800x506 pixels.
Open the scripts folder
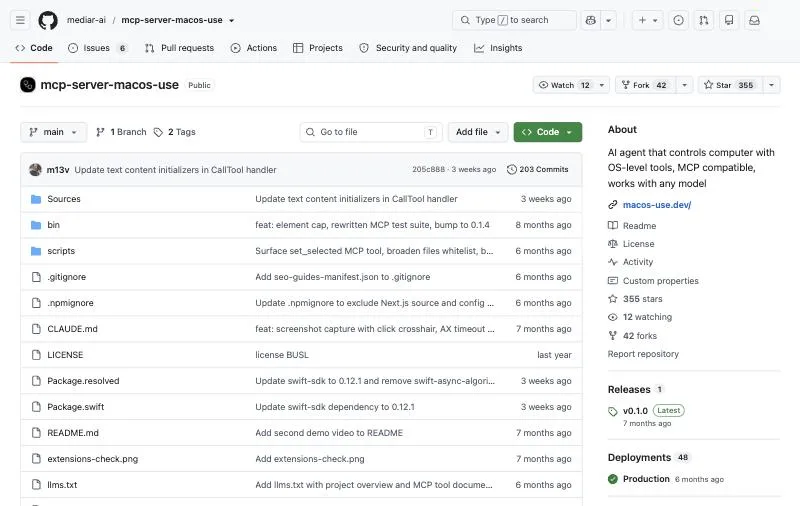61,251
